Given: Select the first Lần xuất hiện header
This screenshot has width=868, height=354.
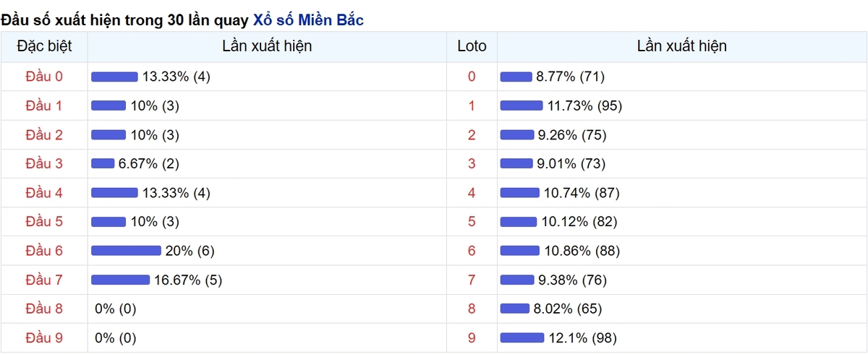Looking at the screenshot, I should coord(268,46).
